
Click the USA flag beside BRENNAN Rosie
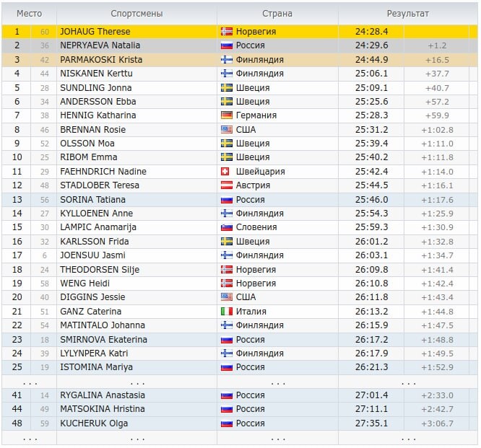coord(227,130)
